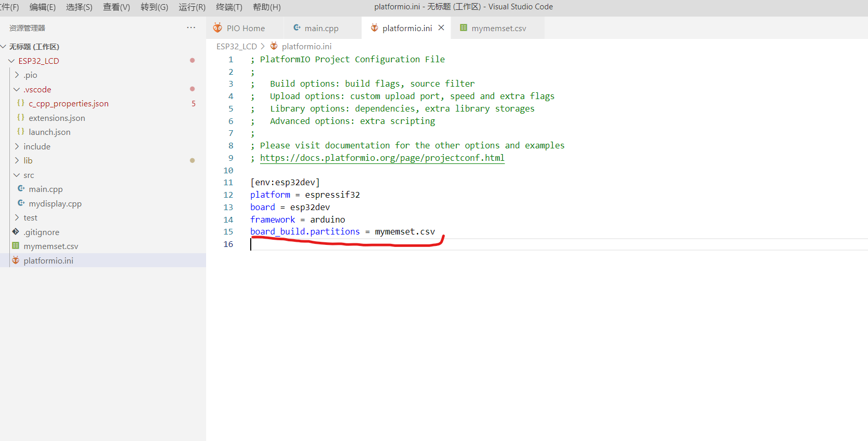Open the 帮助(H) menu
The width and height of the screenshot is (868, 441).
267,7
